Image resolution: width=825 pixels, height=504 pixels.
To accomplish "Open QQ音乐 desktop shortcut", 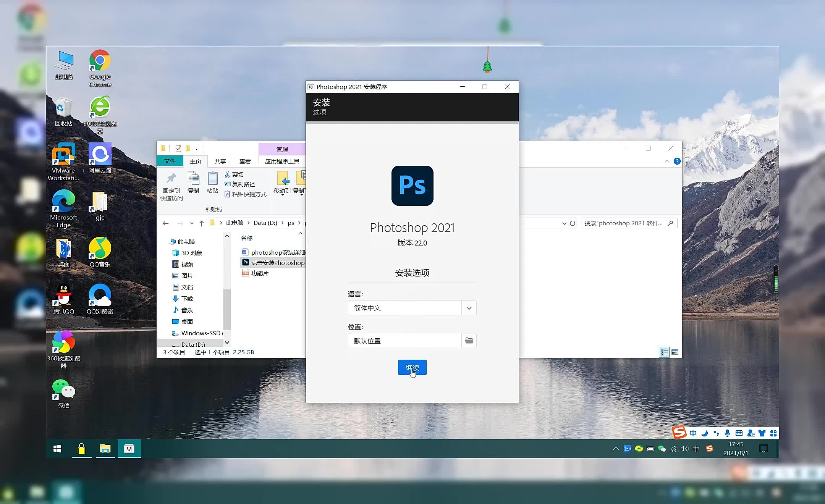I will coord(100,252).
